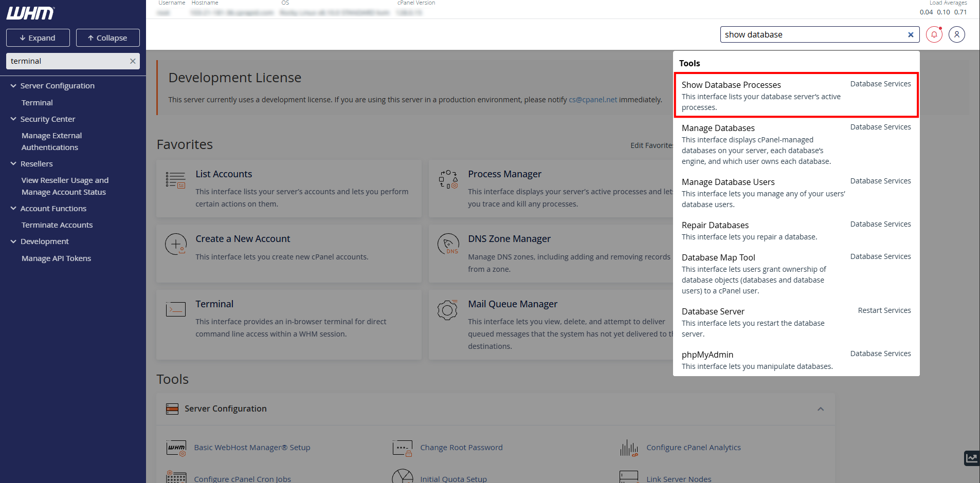The height and width of the screenshot is (483, 980).
Task: Open Terminal favorite card title
Action: point(214,304)
